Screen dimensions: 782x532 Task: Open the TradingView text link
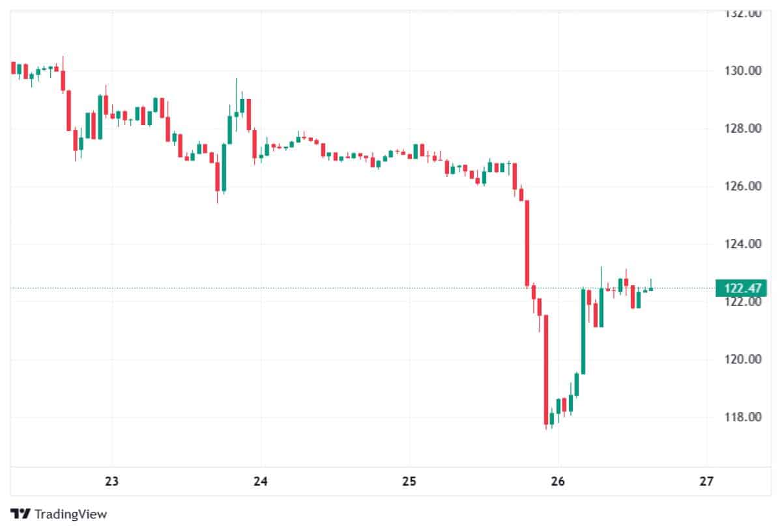point(70,514)
